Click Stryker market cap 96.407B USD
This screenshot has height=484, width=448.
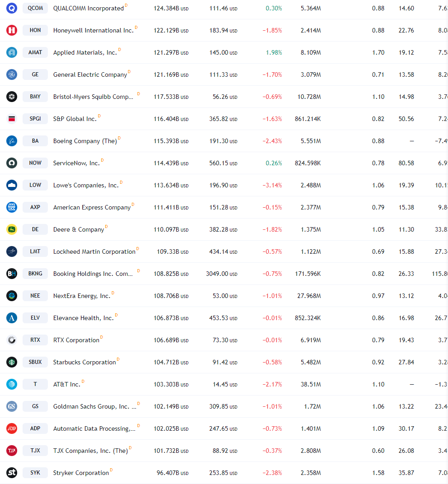coord(173,473)
